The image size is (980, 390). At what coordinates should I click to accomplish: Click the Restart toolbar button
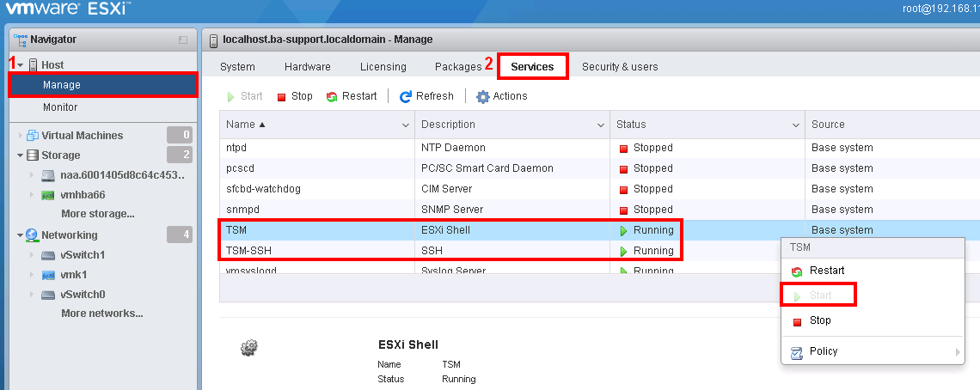coord(352,96)
